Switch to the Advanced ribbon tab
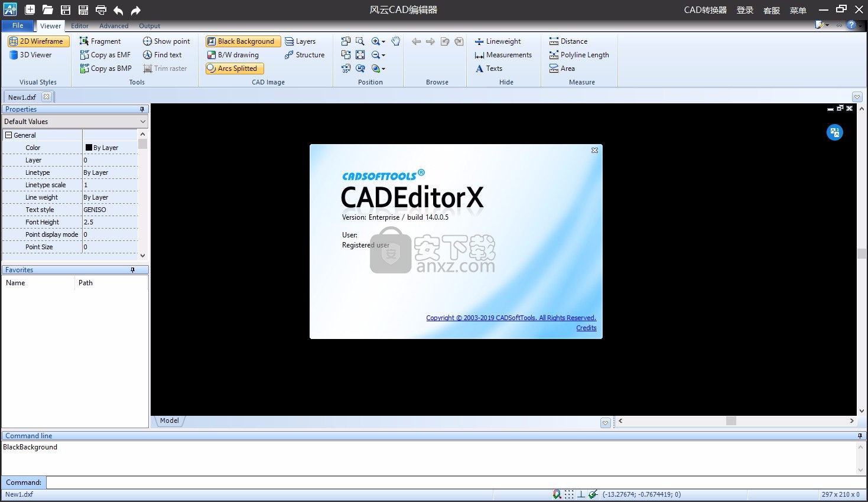Image resolution: width=868 pixels, height=502 pixels. point(114,26)
